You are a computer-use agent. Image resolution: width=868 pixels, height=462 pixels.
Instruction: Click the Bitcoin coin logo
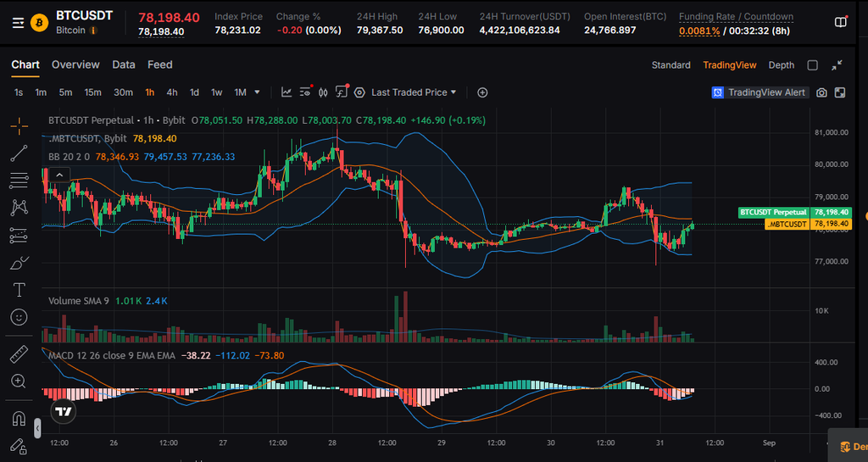(39, 23)
